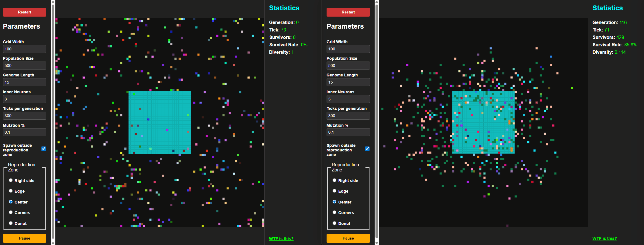Click Restart button in left simulation panel
Screen dimensions: 644x245
click(25, 12)
